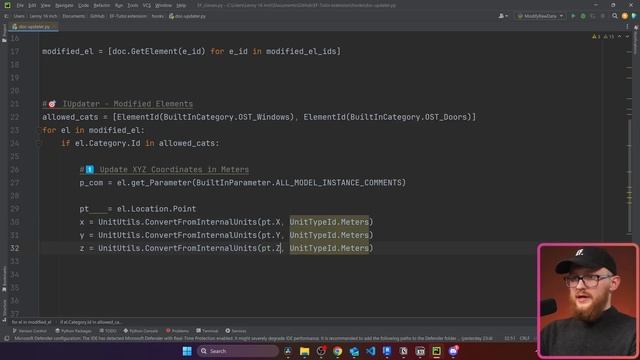Open the VCS menu
The width and height of the screenshot is (640, 360).
pyautogui.click(x=147, y=5)
